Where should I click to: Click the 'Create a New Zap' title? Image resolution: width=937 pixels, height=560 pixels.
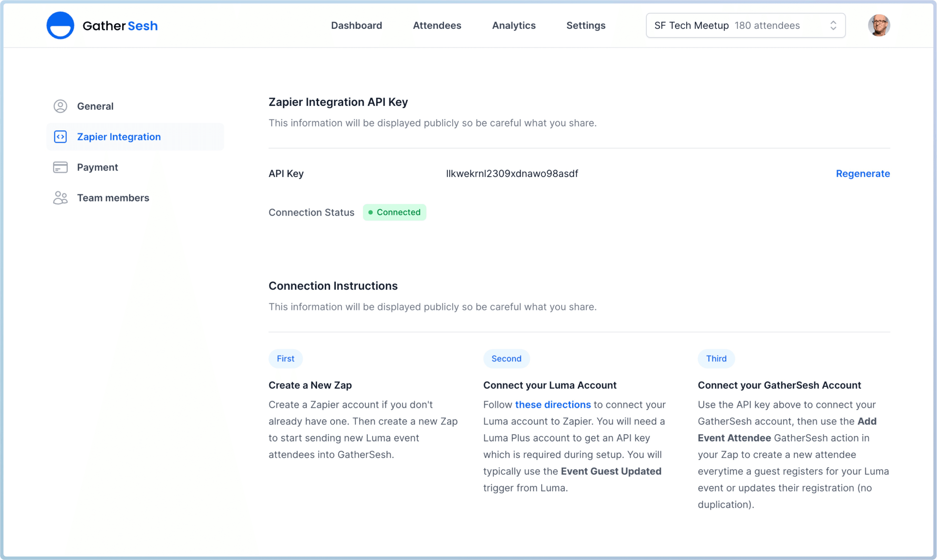[310, 385]
